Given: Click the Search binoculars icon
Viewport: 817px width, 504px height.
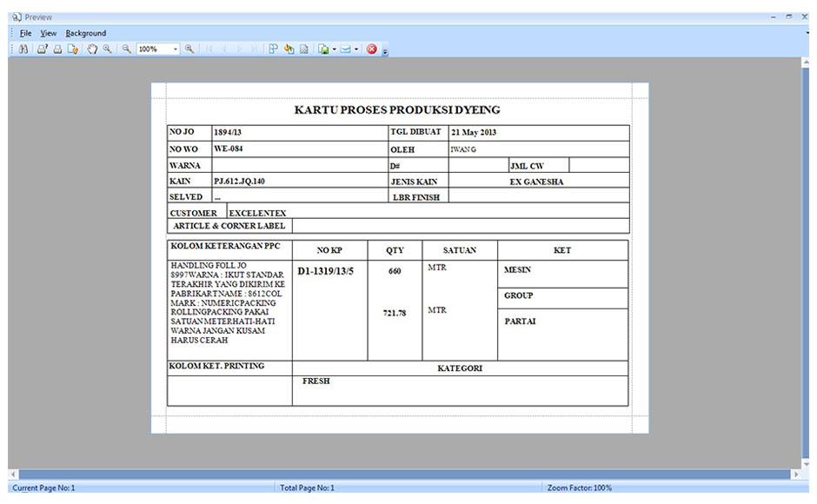Looking at the screenshot, I should (23, 50).
